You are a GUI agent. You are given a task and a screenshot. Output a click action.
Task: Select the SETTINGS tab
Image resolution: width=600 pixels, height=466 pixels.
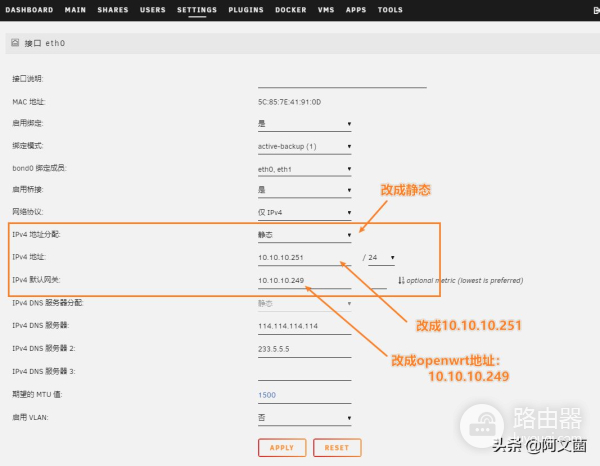pyautogui.click(x=197, y=10)
